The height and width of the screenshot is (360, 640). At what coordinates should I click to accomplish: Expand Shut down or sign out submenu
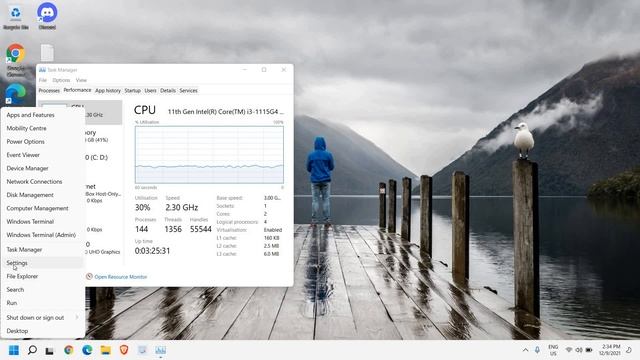tap(42, 318)
